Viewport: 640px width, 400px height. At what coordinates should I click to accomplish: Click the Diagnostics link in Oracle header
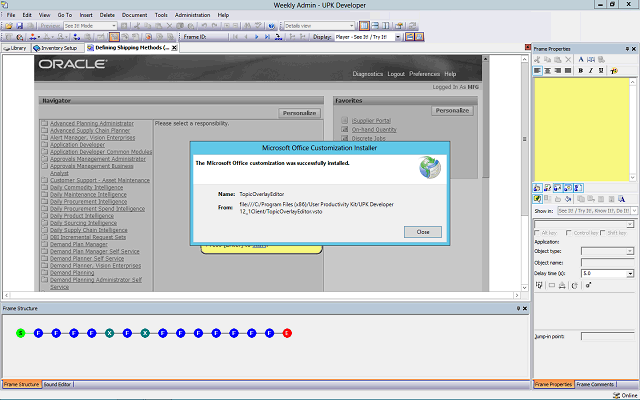click(368, 74)
